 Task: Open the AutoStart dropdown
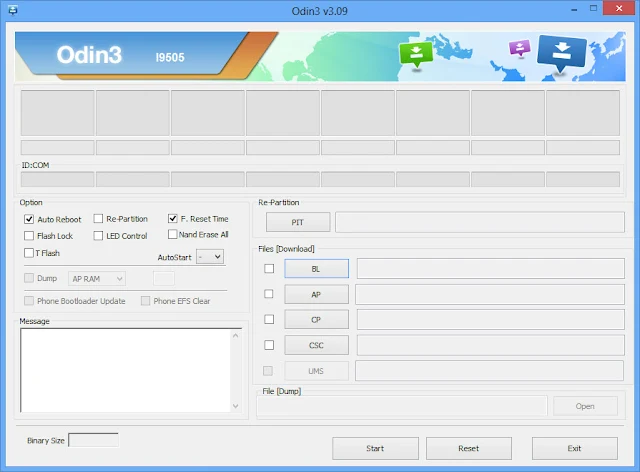pyautogui.click(x=210, y=257)
